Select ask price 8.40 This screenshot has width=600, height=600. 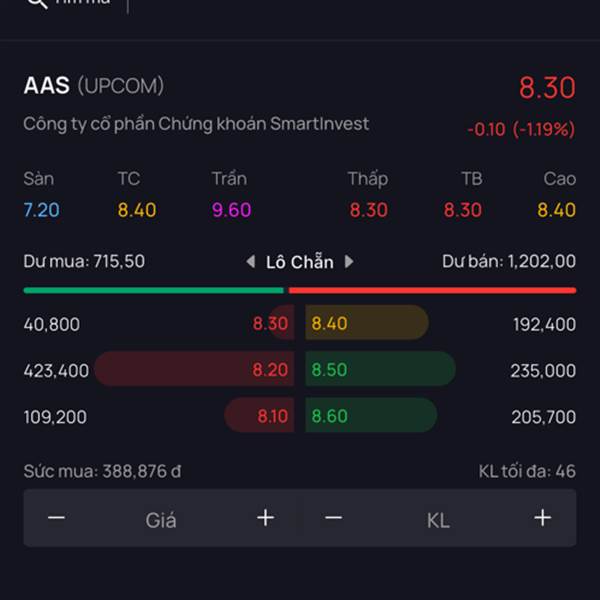(x=330, y=324)
